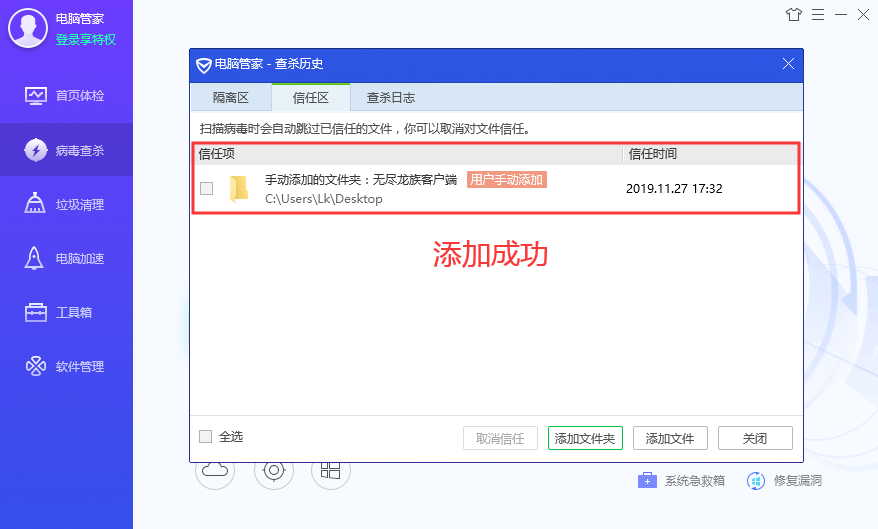Open 垃圾清理 sidebar item
This screenshot has width=878, height=529.
(66, 204)
